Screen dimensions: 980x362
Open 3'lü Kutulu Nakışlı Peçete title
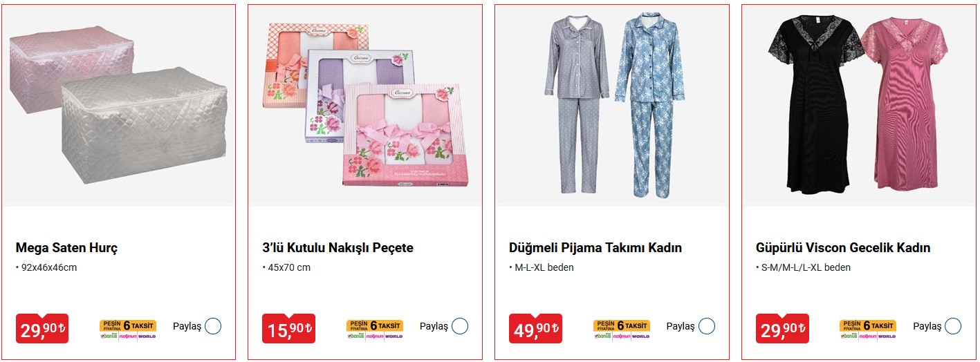[x=338, y=248]
